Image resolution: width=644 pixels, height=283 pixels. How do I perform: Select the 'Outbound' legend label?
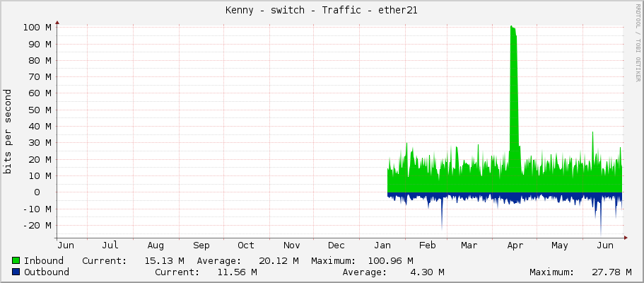point(47,272)
